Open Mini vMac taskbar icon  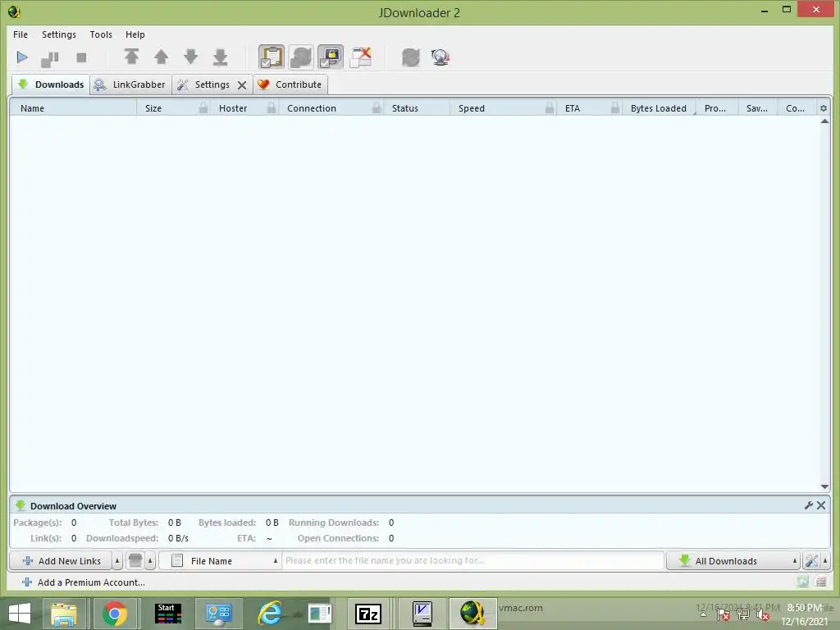tap(422, 614)
